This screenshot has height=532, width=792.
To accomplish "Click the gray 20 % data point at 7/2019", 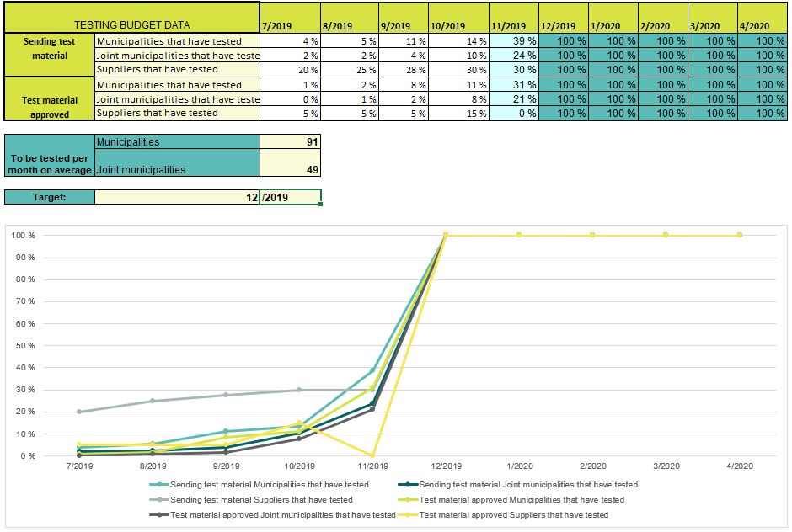I will pyautogui.click(x=79, y=412).
